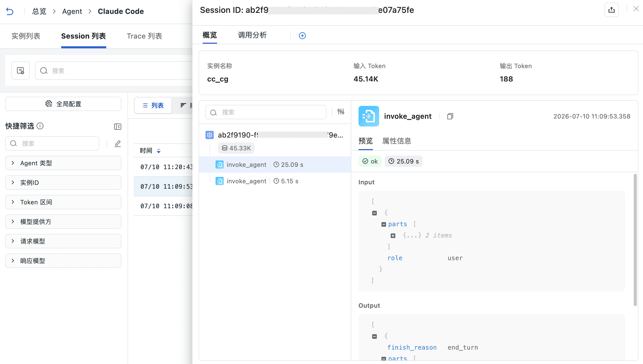Add a new tab with plus icon
The image size is (643, 364).
(302, 36)
